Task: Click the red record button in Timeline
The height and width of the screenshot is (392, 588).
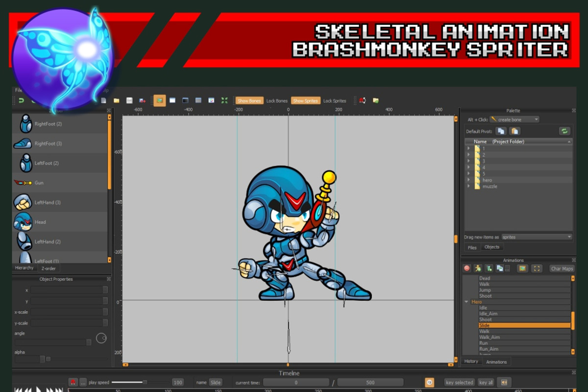Action: 73,382
